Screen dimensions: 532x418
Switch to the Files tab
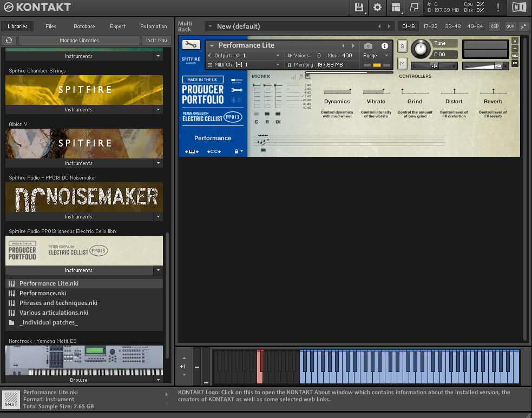pos(51,26)
